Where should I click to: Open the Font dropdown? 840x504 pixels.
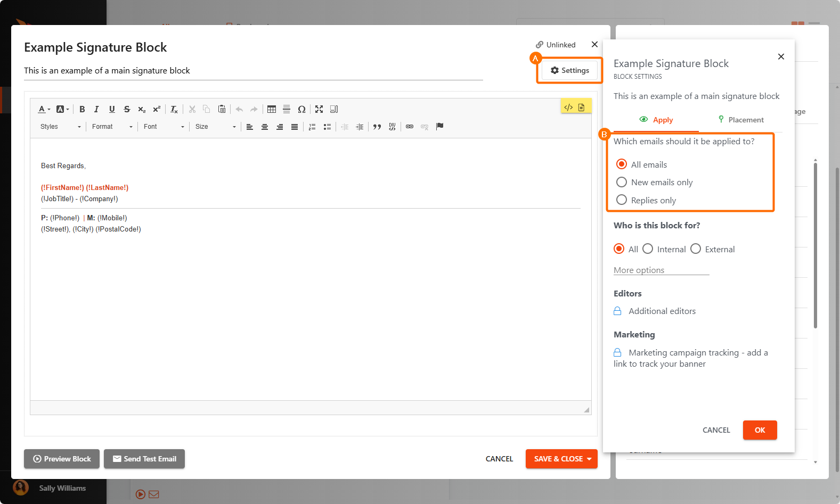coord(164,127)
